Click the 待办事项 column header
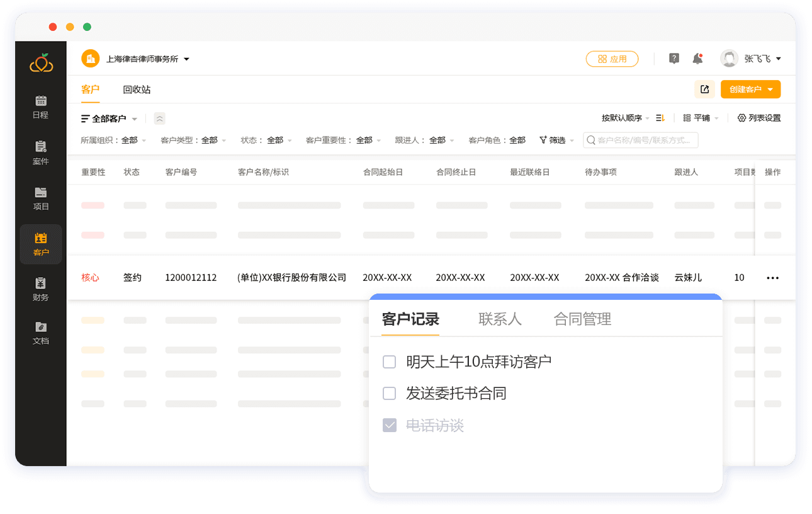812x514 pixels. coord(601,172)
